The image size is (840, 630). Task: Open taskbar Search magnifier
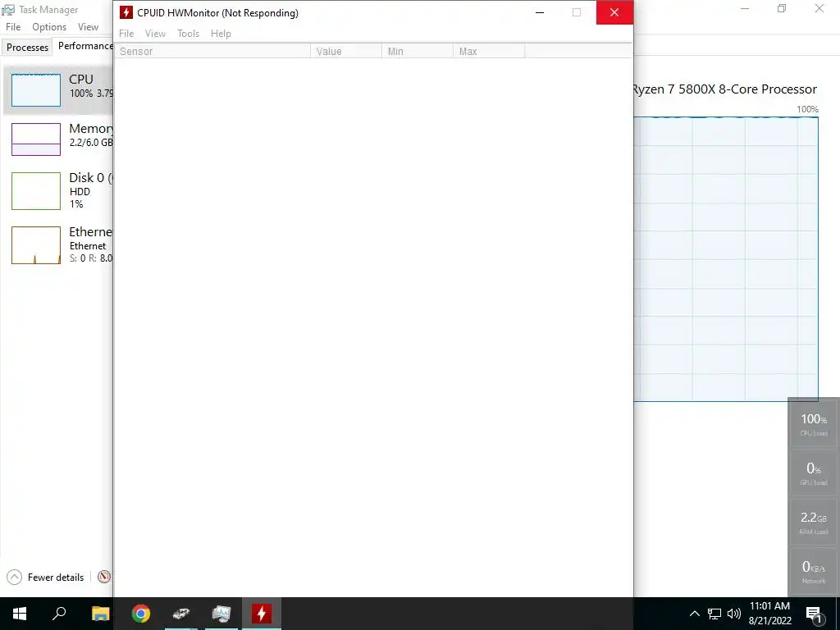(59, 614)
